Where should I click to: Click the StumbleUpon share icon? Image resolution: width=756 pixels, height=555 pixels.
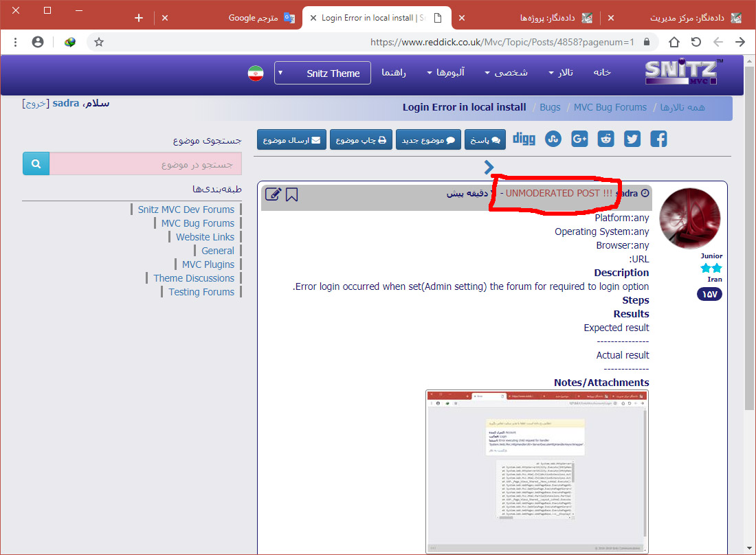pos(553,139)
